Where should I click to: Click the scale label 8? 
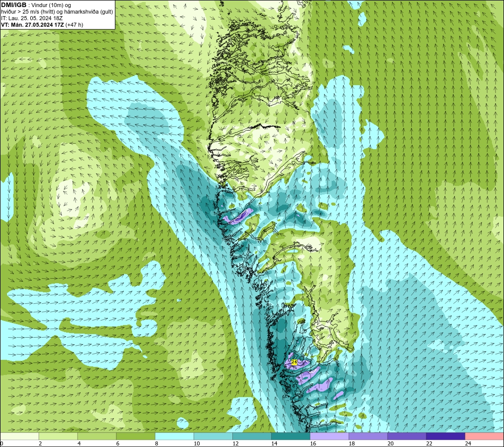[x=157, y=443]
